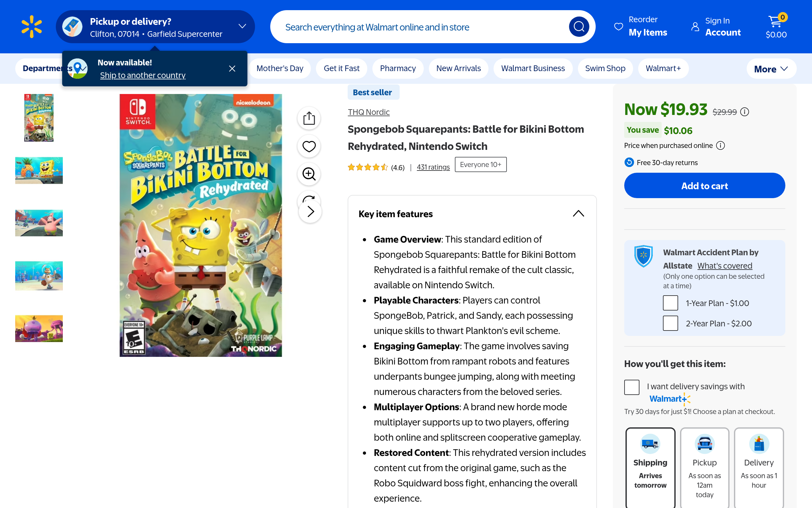812x508 pixels.
Task: Click the Allstate protection shield icon
Action: (x=643, y=256)
